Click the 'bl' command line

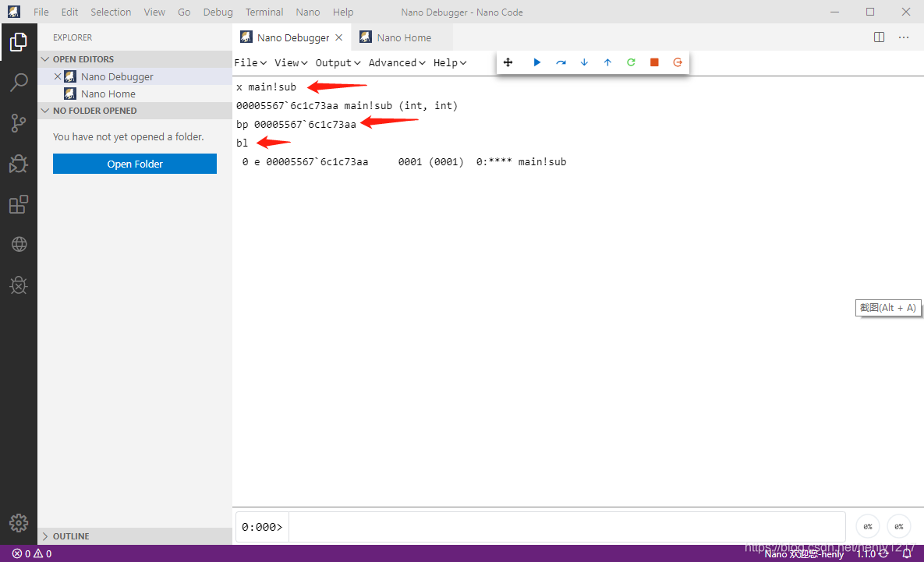click(243, 143)
